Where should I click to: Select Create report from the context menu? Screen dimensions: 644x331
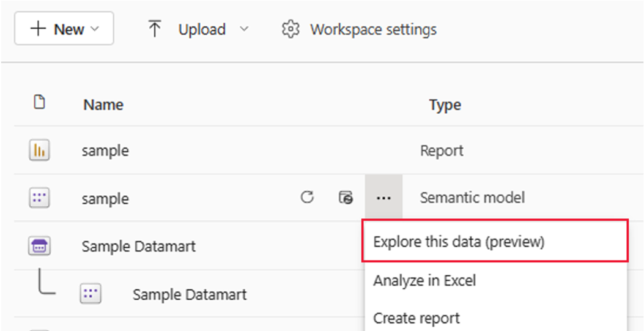pos(416,318)
